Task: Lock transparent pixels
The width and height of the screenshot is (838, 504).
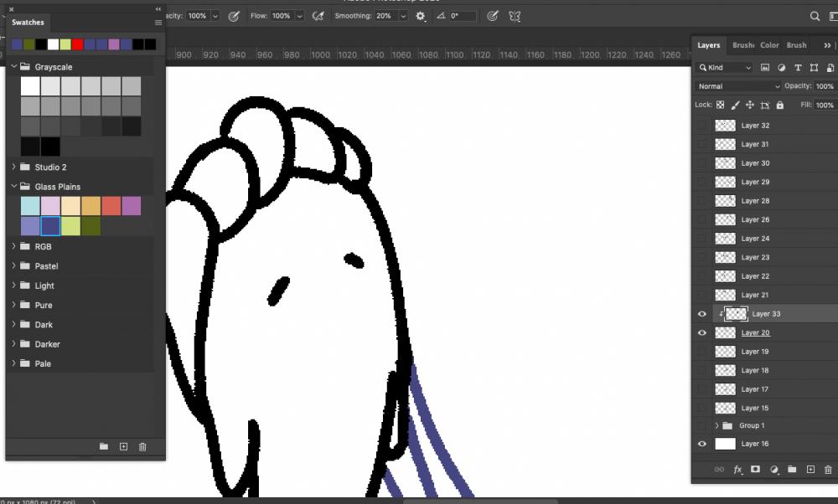Action: coord(721,105)
